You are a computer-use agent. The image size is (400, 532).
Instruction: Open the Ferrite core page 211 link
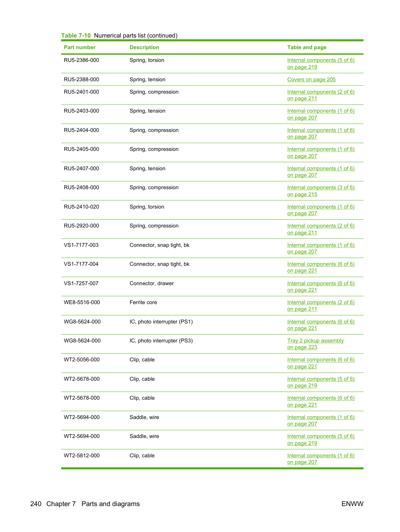302,309
